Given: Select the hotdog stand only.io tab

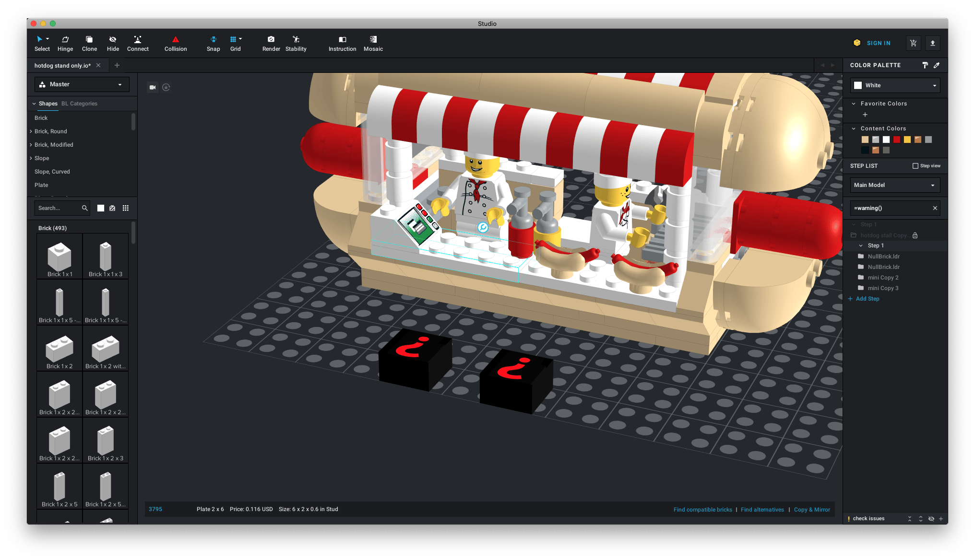Looking at the screenshot, I should pyautogui.click(x=62, y=66).
